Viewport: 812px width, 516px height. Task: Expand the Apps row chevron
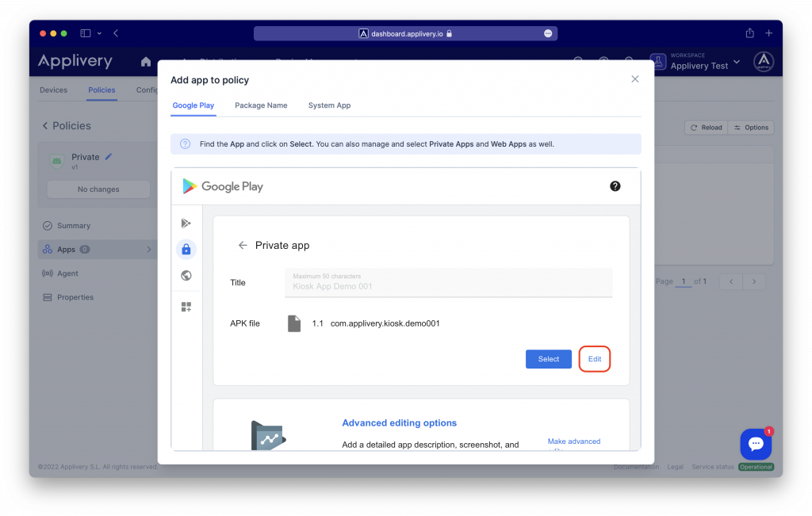coord(149,250)
